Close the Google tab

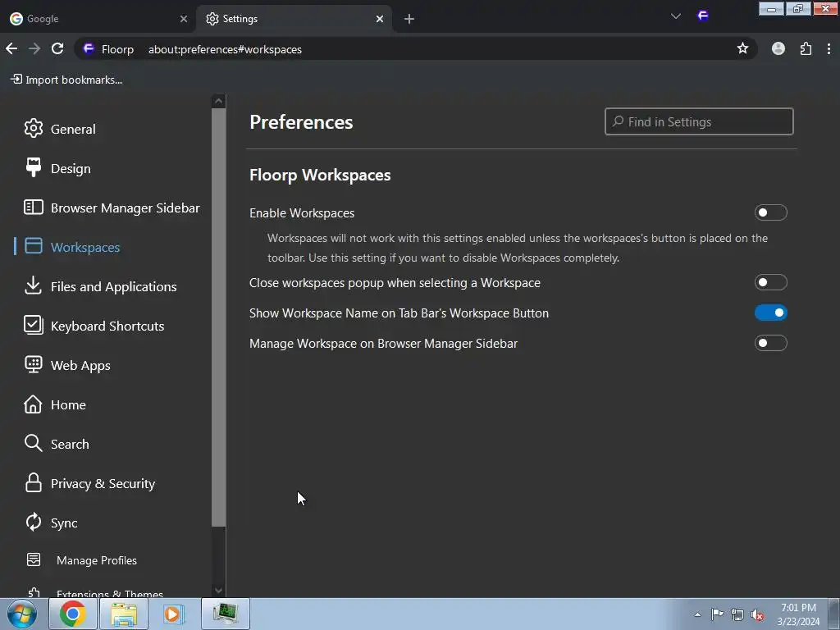tap(184, 19)
